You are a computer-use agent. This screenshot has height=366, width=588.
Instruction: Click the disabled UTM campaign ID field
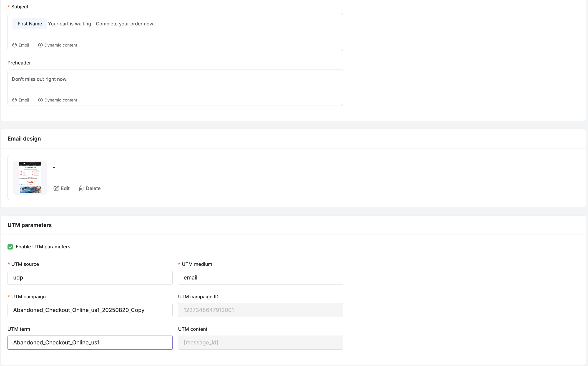(260, 310)
